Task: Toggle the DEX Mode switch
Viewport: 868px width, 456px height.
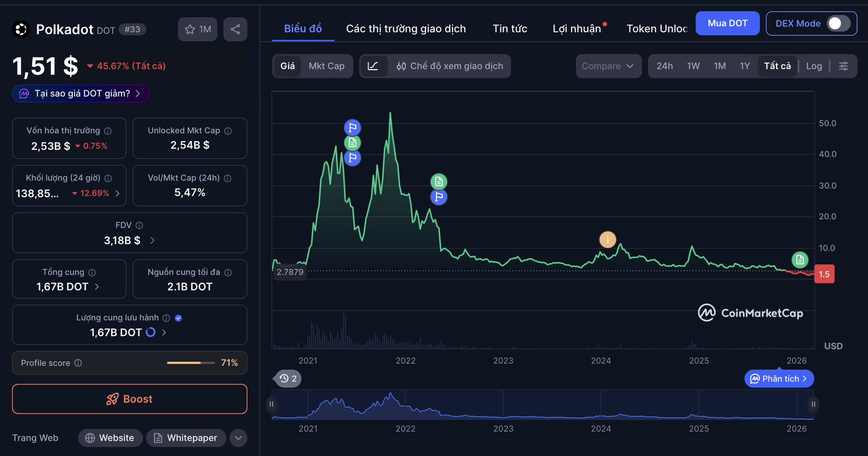Action: pyautogui.click(x=838, y=23)
